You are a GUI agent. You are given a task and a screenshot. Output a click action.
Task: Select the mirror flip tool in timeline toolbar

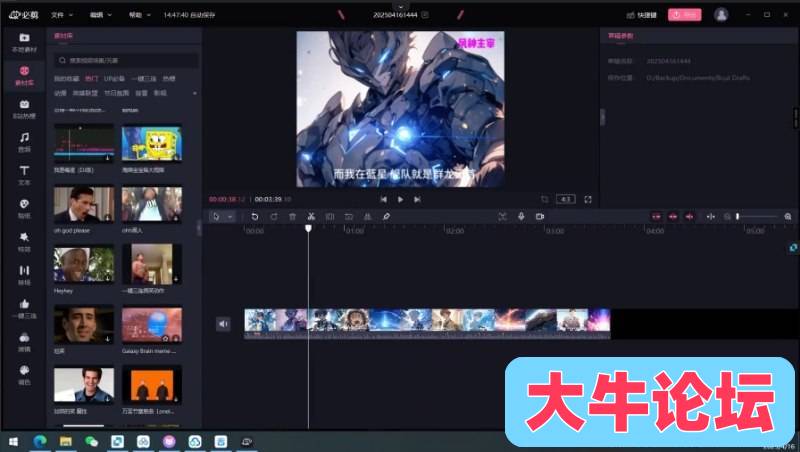(367, 216)
